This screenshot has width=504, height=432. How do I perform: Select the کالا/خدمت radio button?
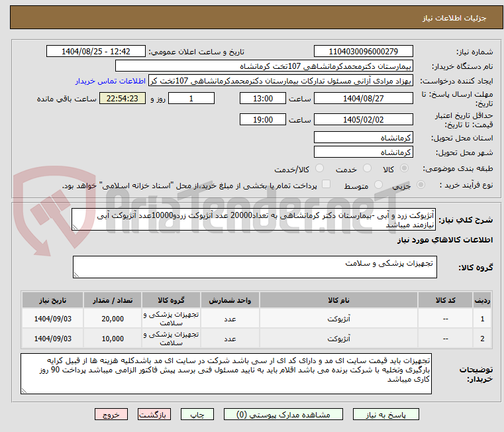coord(319,168)
